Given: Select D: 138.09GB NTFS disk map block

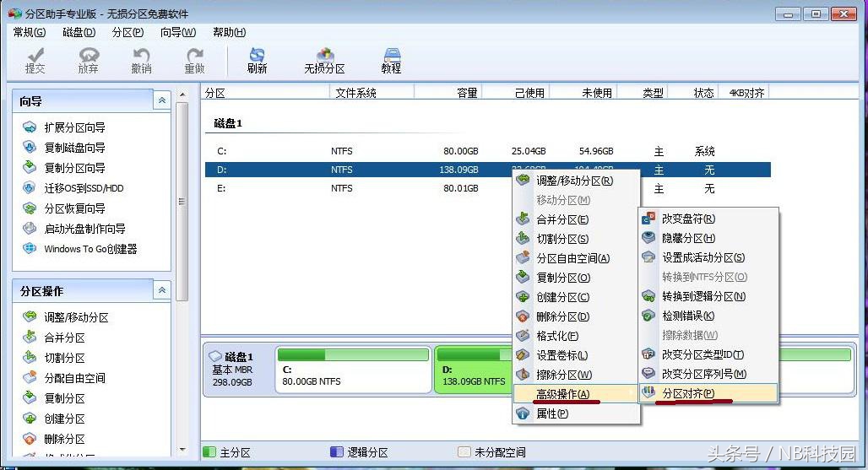Looking at the screenshot, I should [474, 370].
